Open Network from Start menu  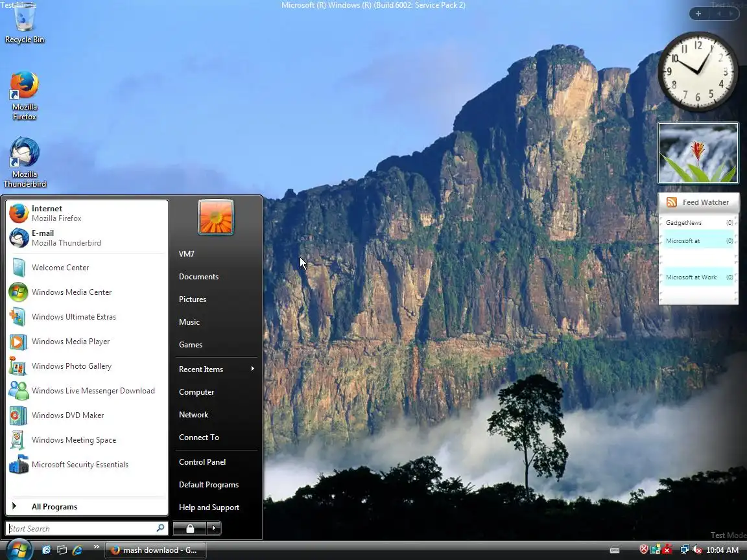pos(216,415)
